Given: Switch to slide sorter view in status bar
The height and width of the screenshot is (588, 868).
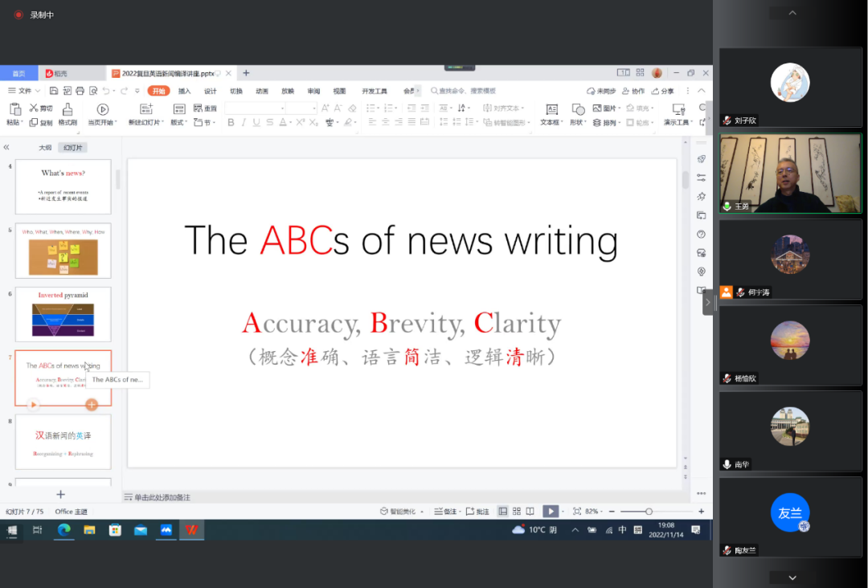Looking at the screenshot, I should (x=517, y=511).
